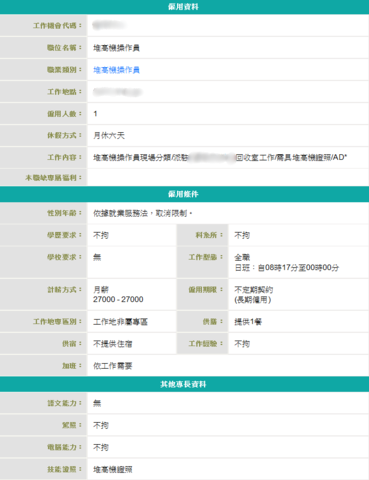
Task: Select the 性別年齡 label
Action: click(x=64, y=213)
